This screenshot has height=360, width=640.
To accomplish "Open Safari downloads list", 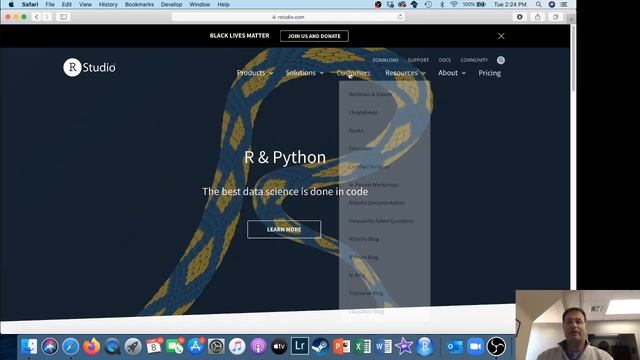I will click(520, 17).
